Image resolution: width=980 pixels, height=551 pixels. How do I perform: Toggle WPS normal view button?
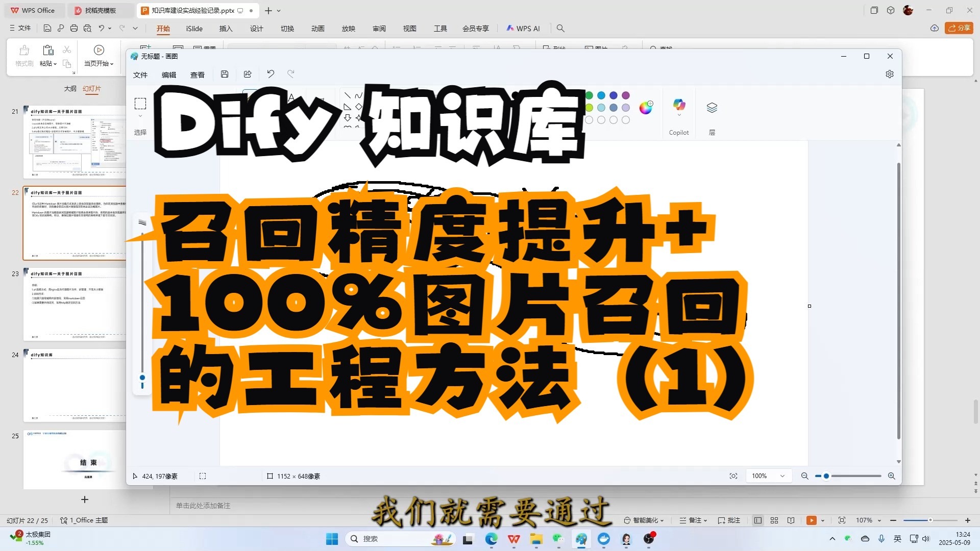coord(758,520)
